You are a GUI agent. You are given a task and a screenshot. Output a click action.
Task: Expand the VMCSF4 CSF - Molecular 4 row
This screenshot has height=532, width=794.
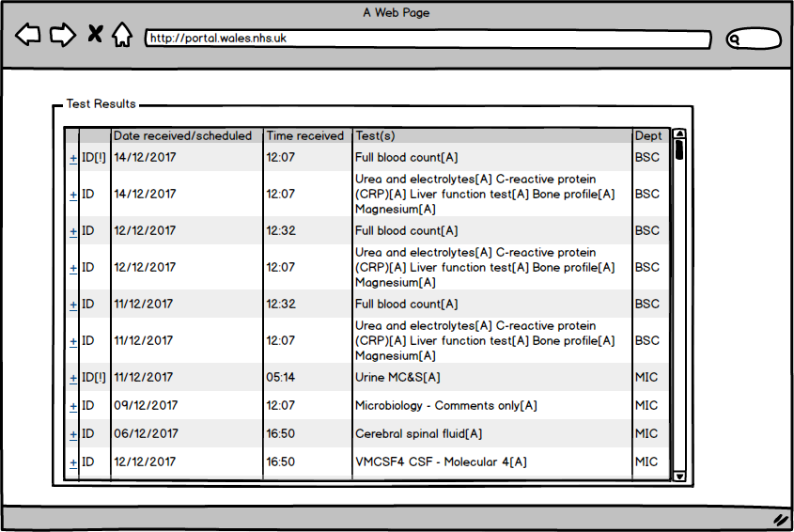[73, 462]
